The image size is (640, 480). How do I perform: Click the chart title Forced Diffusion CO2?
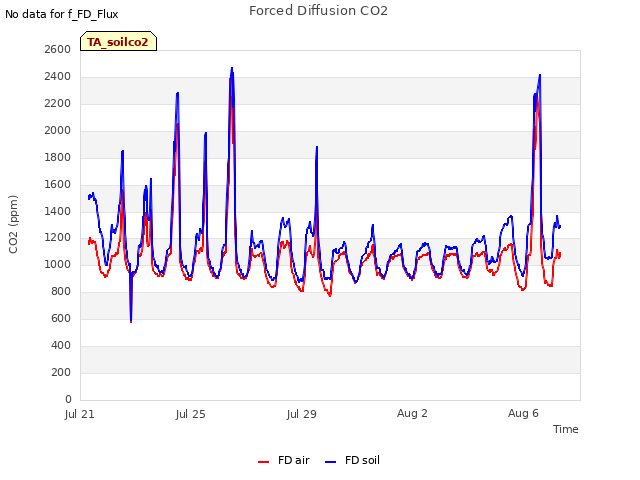[x=318, y=11]
